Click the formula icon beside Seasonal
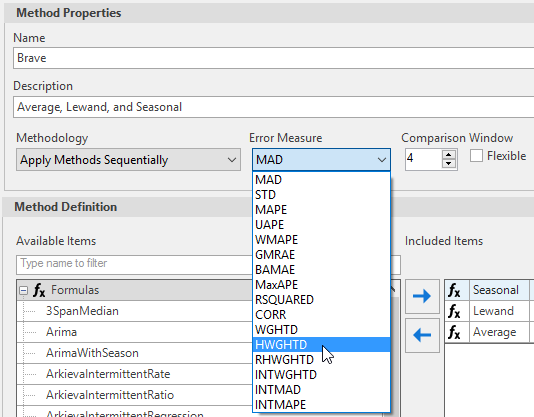The height and width of the screenshot is (417, 534). pyautogui.click(x=454, y=290)
